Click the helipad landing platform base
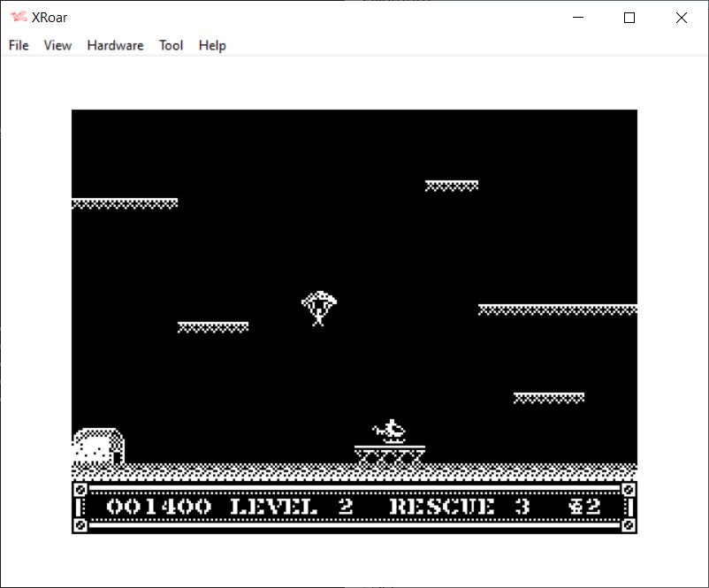The height and width of the screenshot is (588, 709). click(390, 454)
